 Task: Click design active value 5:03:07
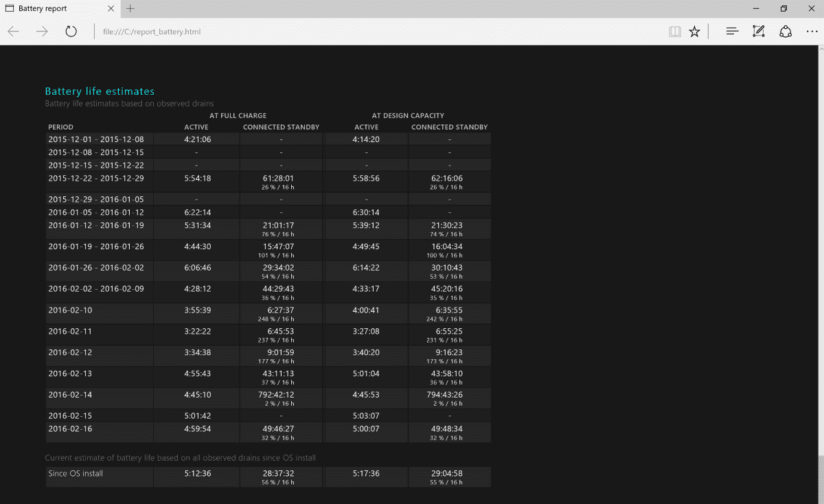coord(366,416)
